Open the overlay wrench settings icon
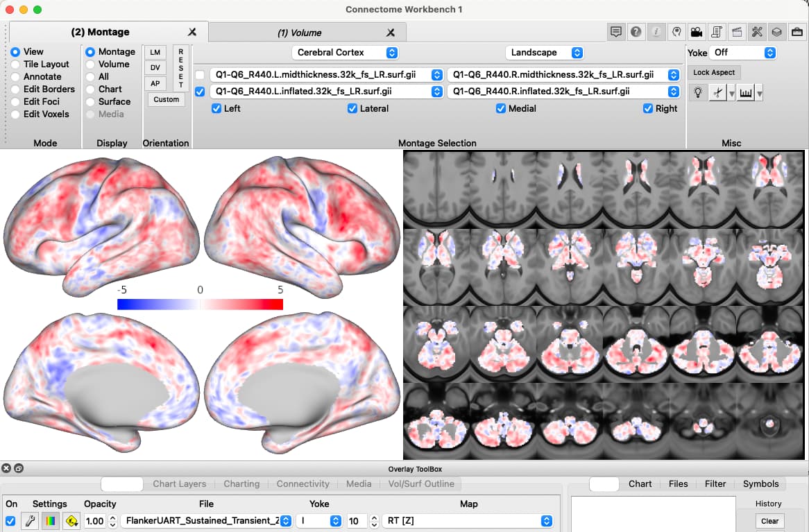This screenshot has height=532, width=809. pos(30,521)
